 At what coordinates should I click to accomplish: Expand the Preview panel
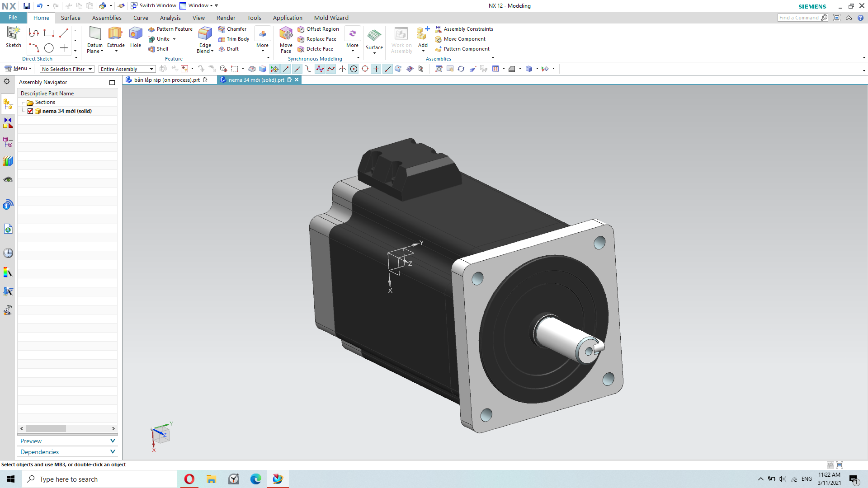tap(67, 441)
